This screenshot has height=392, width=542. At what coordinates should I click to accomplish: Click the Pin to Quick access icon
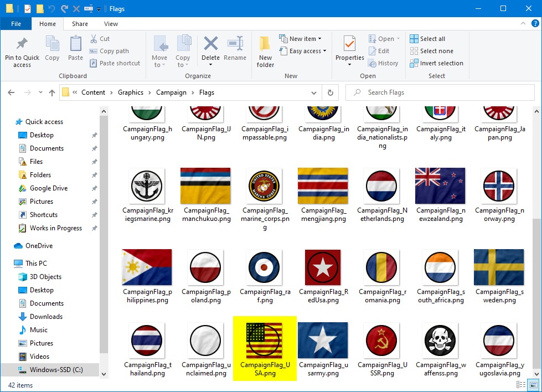coord(22,44)
